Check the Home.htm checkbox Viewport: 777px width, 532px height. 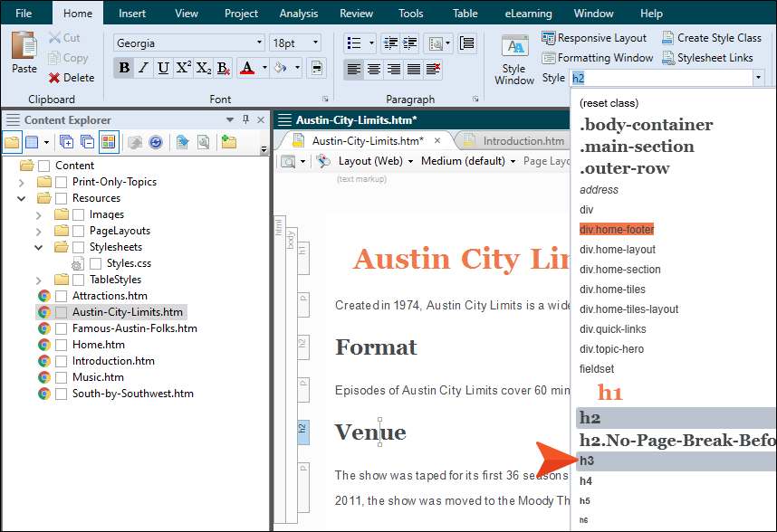point(61,346)
